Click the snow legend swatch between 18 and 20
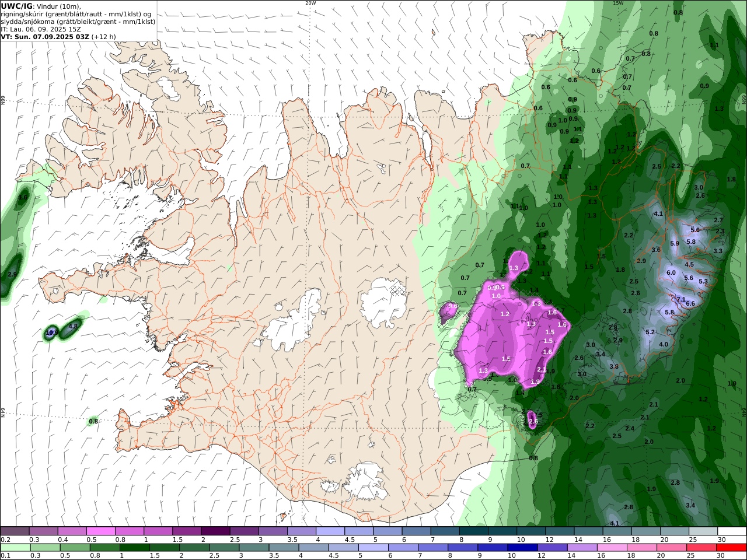 coord(646,531)
